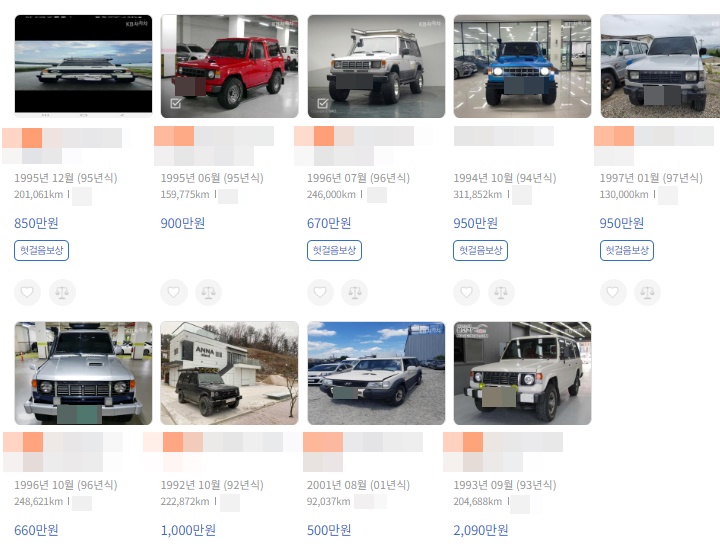Open the black jeep ANNA building photo
Screen dimensions: 720x544
[229, 373]
